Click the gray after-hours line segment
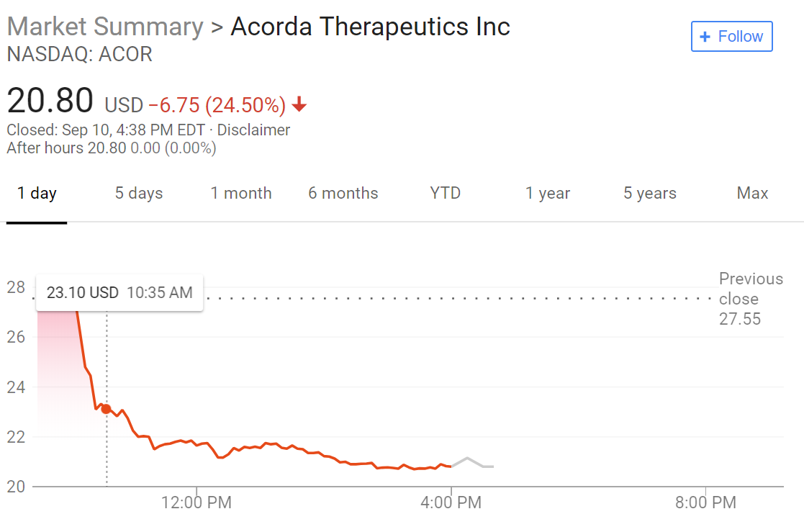The image size is (804, 532). pyautogui.click(x=471, y=461)
